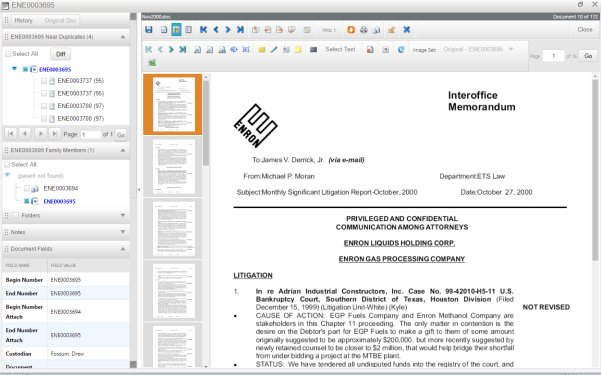Go to the first document
Viewport: 601px width, 375px height.
click(x=204, y=30)
